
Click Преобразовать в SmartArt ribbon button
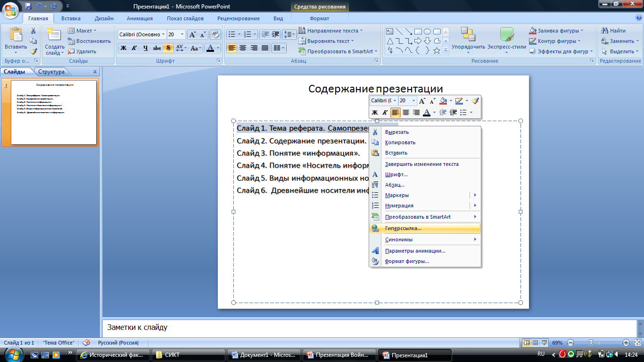(x=336, y=51)
